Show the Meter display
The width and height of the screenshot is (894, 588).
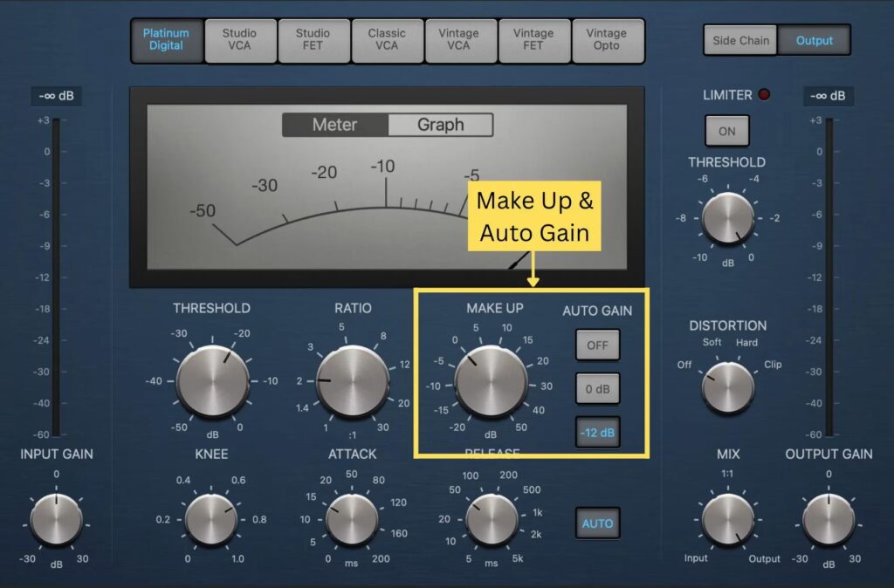click(x=335, y=125)
